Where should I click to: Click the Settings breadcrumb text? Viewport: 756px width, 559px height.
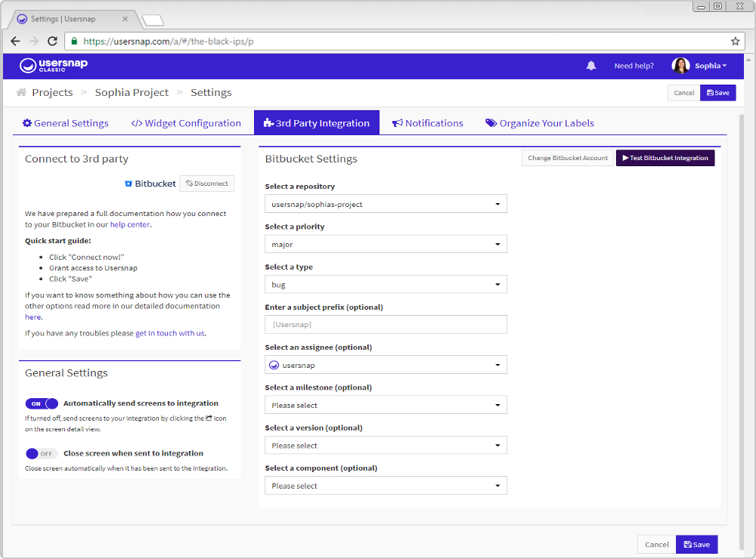[211, 92]
